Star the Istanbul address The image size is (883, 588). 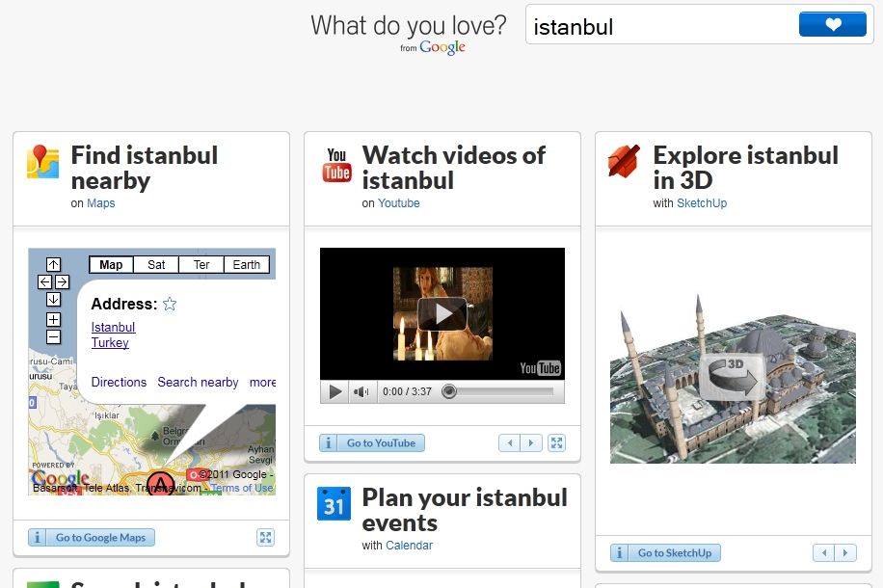pos(170,305)
